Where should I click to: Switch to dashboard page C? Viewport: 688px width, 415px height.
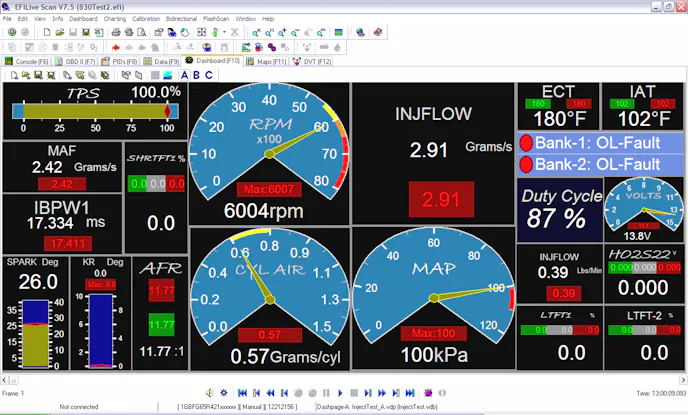[x=209, y=75]
